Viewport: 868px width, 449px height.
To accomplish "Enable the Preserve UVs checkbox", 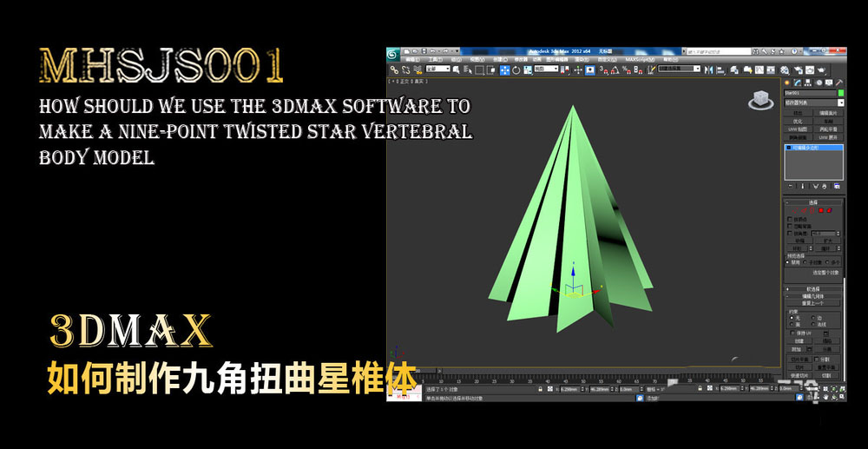I will click(792, 333).
